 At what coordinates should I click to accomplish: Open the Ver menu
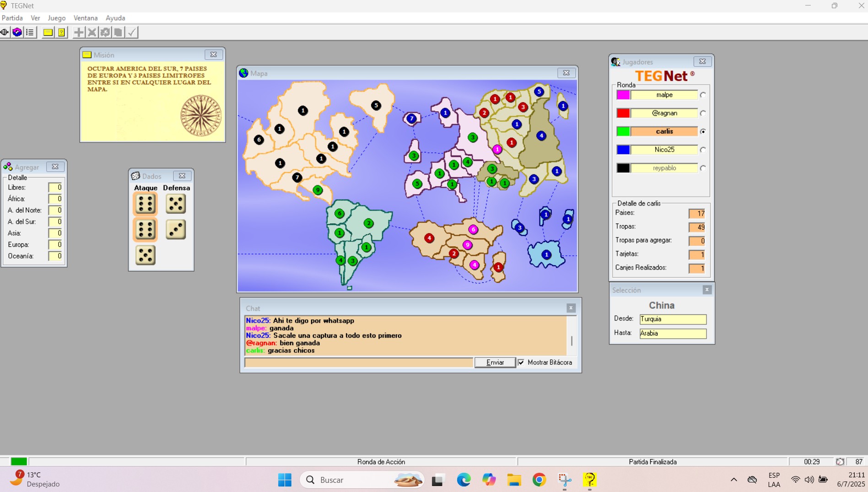[35, 18]
